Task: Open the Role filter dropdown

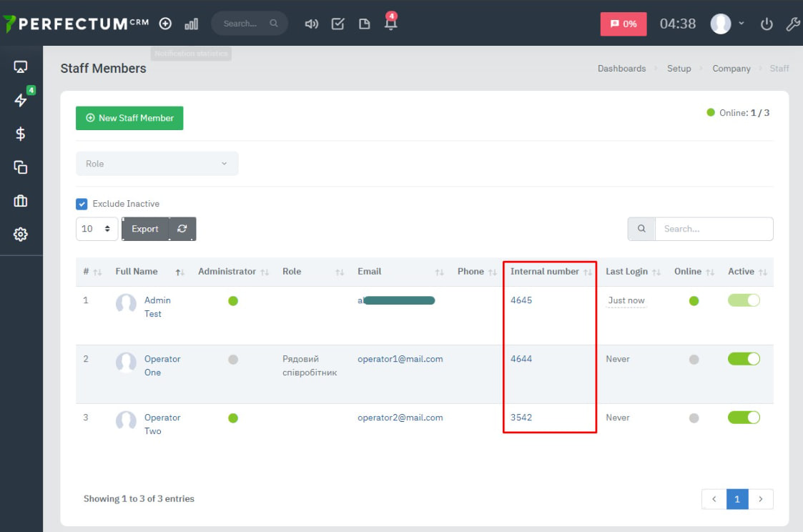Action: (x=157, y=164)
